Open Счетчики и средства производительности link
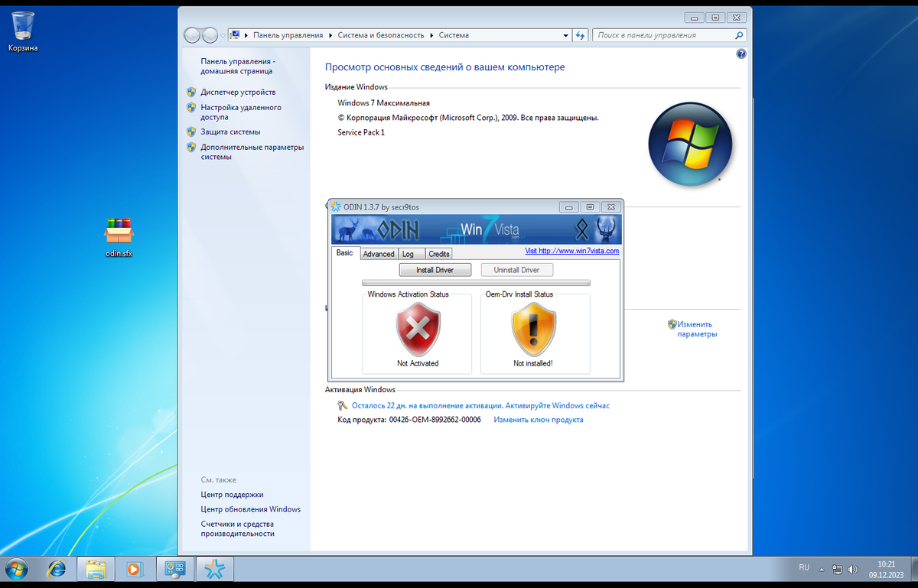Screen dimensions: 918x588 239,528
